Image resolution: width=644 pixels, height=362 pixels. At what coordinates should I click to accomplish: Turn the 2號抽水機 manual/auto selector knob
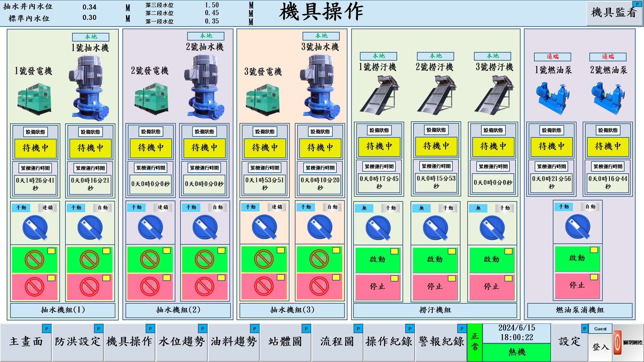pos(205,227)
